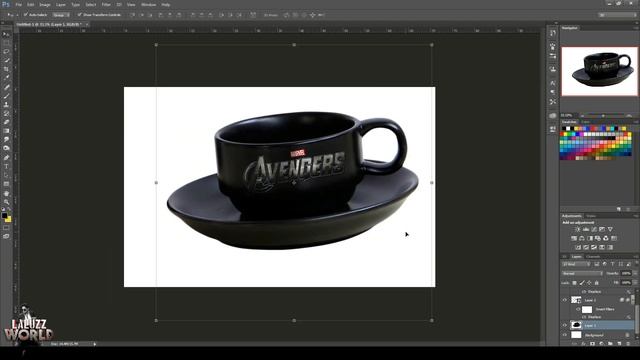Image resolution: width=640 pixels, height=360 pixels.
Task: Select the Hand tool
Action: pyautogui.click(x=6, y=193)
